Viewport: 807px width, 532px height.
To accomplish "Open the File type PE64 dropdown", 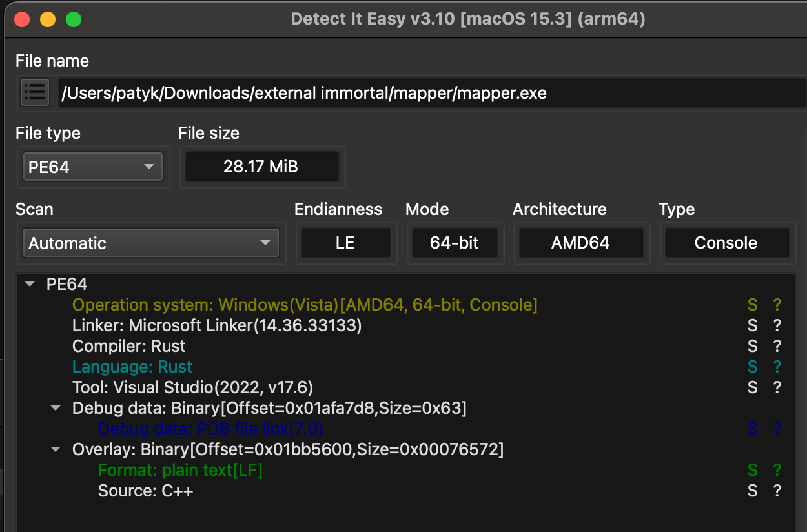I will click(93, 167).
